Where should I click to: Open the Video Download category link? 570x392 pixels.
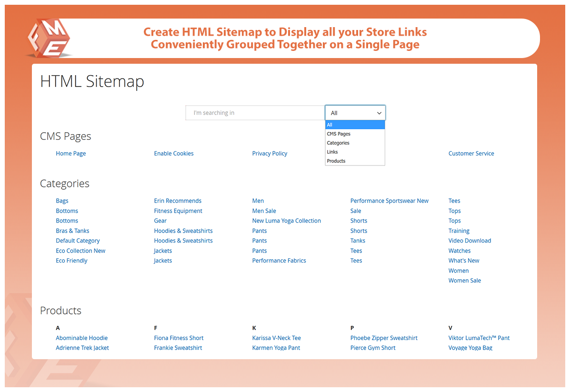(470, 241)
